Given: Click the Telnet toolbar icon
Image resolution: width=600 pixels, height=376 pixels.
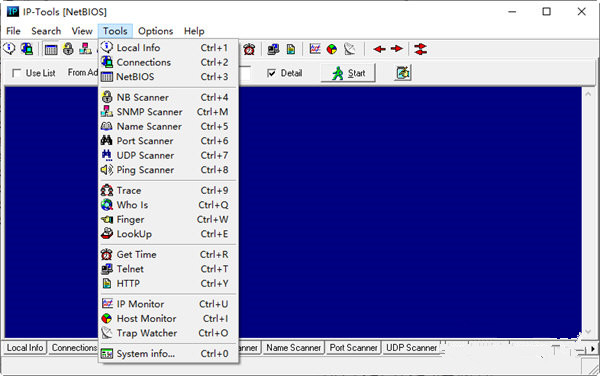Looking at the screenshot, I should tap(273, 49).
